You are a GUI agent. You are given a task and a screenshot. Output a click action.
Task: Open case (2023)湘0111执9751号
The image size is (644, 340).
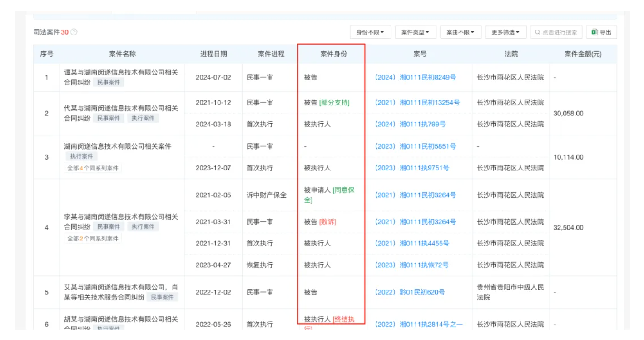tap(412, 168)
